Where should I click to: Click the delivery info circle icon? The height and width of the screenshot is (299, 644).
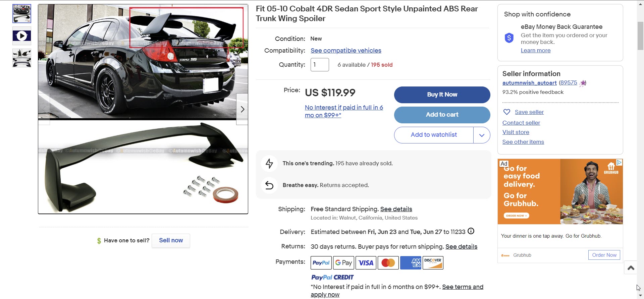(471, 231)
